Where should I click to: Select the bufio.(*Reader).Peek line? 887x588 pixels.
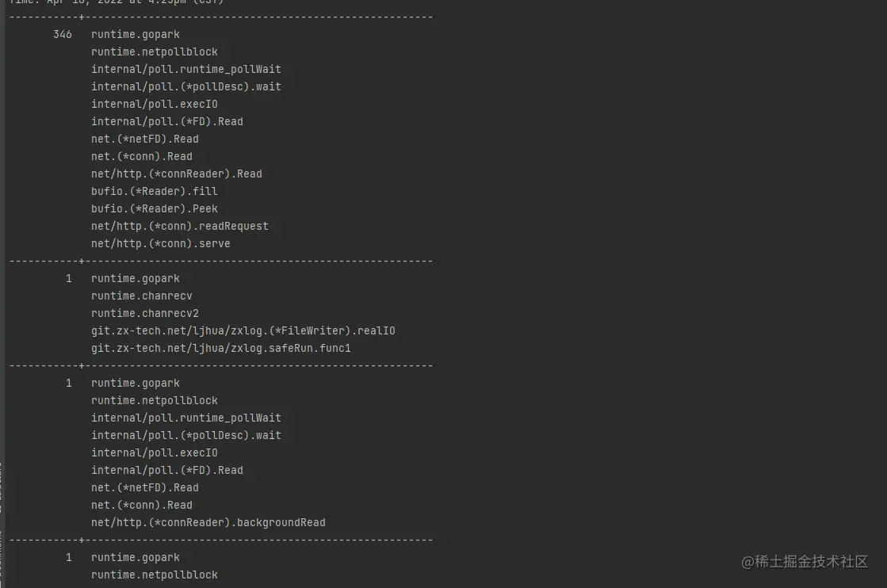pyautogui.click(x=154, y=209)
